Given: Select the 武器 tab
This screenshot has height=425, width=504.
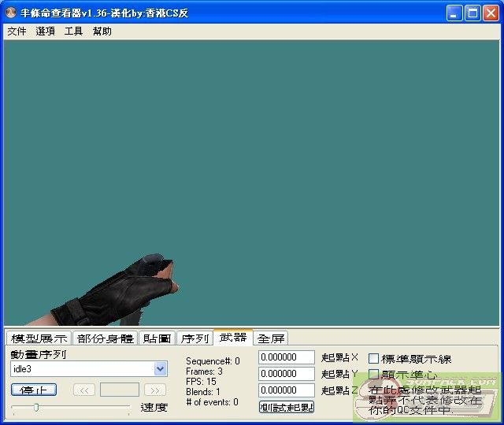Looking at the screenshot, I should 233,337.
